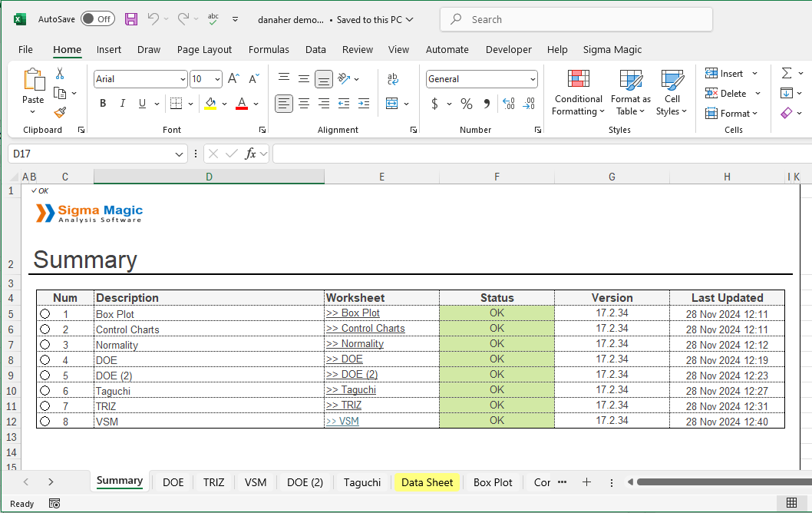
Task: Click the Save disk icon
Action: (x=131, y=19)
